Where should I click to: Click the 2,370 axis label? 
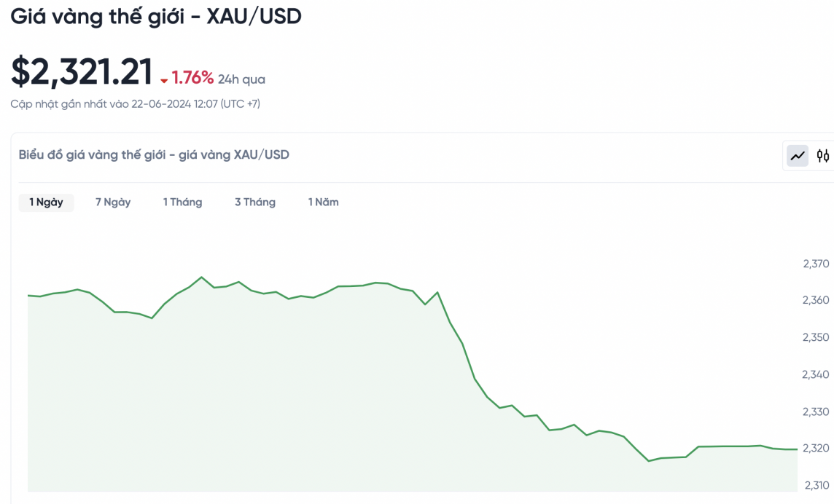(816, 264)
